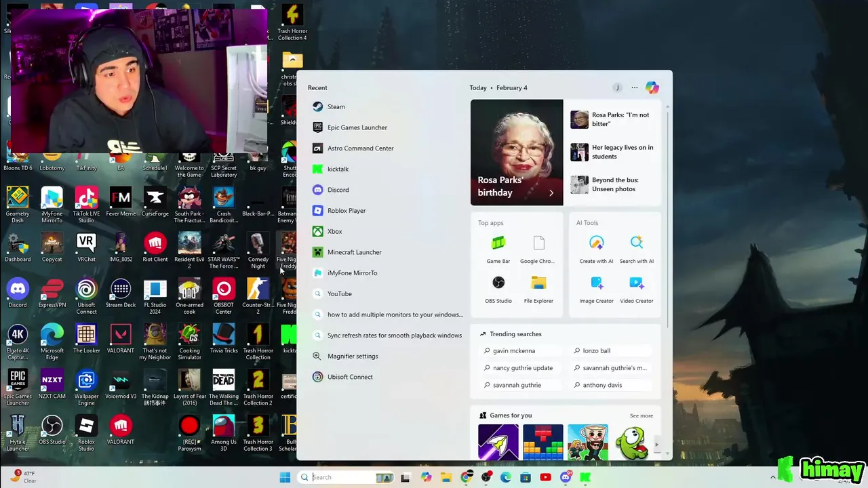
Task: Select 'Sync refresh rates for smooth playback' search
Action: coord(384,335)
